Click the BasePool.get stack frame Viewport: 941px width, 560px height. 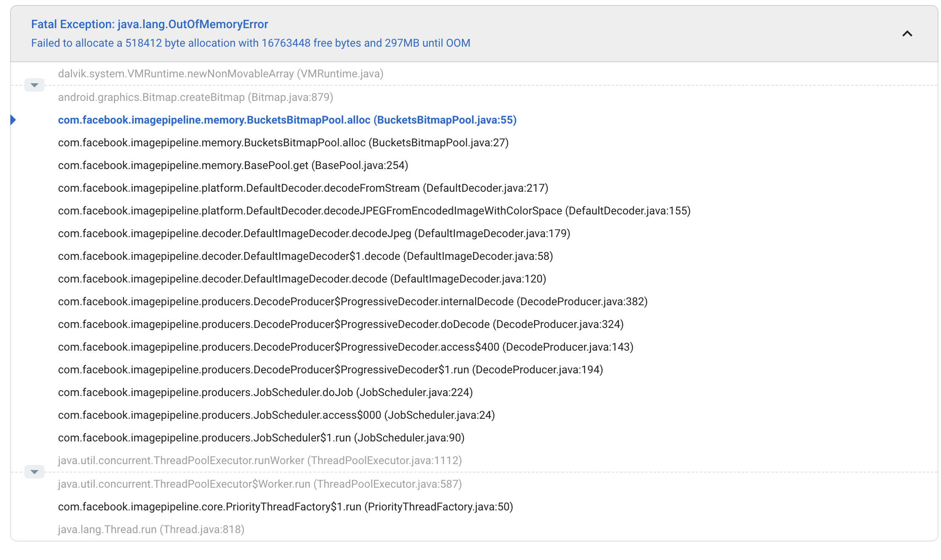pos(233,165)
